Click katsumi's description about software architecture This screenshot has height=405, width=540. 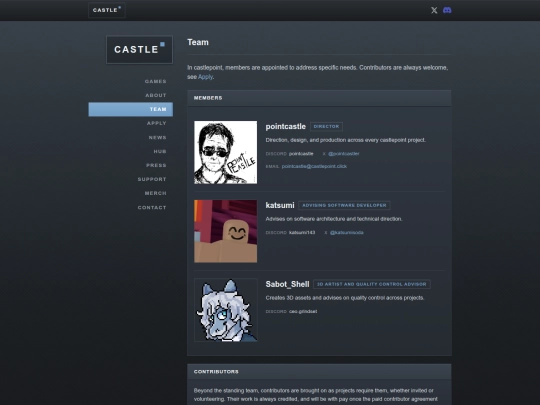(334, 219)
